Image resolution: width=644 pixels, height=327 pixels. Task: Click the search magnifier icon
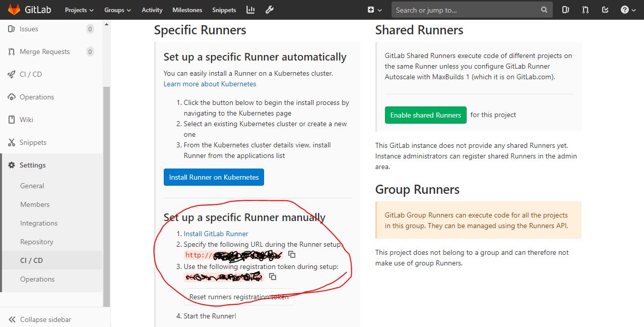click(544, 10)
